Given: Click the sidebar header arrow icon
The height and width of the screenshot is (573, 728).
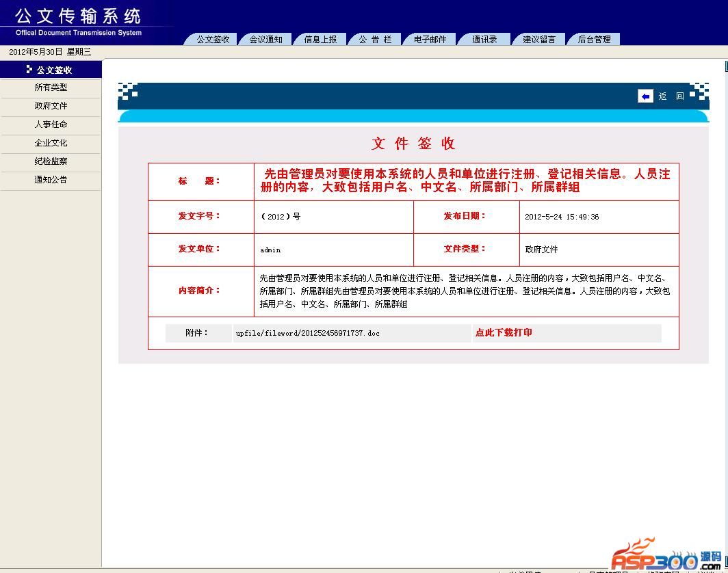Looking at the screenshot, I should [x=29, y=70].
